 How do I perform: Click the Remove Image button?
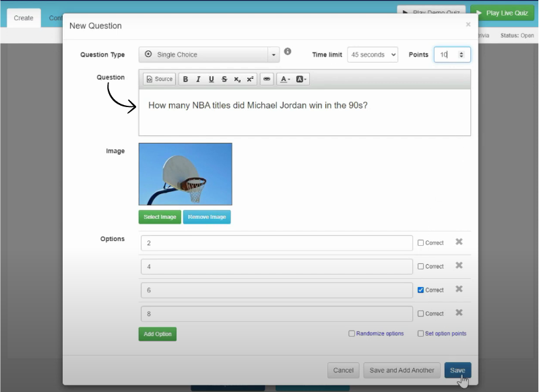tap(207, 217)
